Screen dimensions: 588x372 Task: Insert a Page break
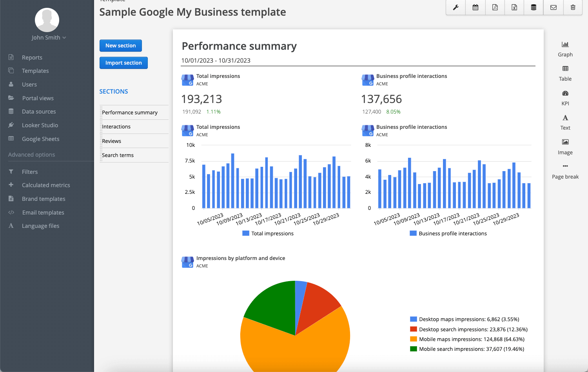[x=565, y=172]
